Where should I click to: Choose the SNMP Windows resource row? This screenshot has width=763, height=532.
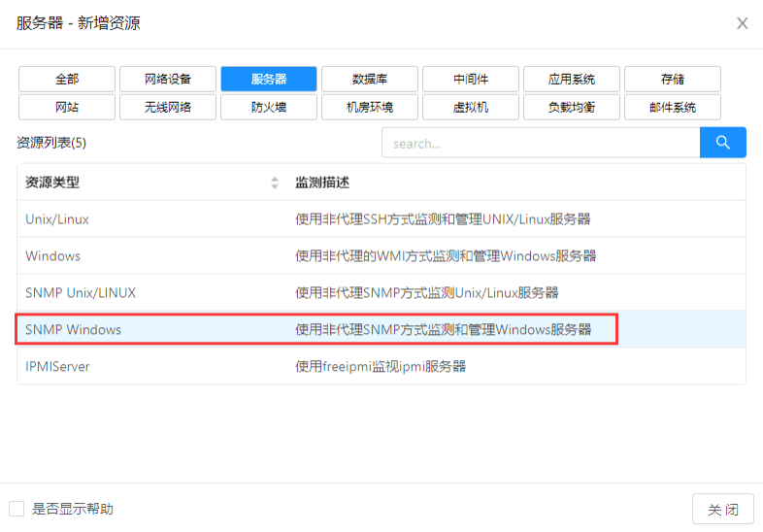click(x=74, y=330)
